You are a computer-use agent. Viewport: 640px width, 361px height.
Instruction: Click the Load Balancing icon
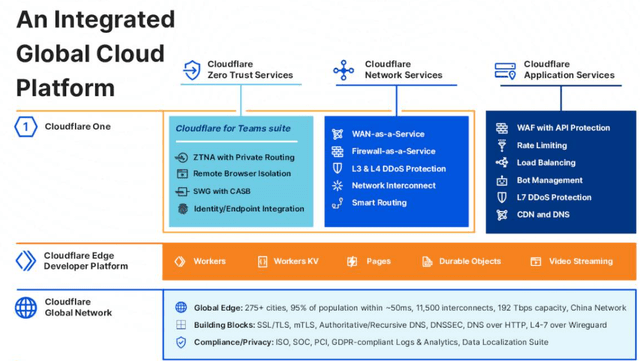coord(502,163)
